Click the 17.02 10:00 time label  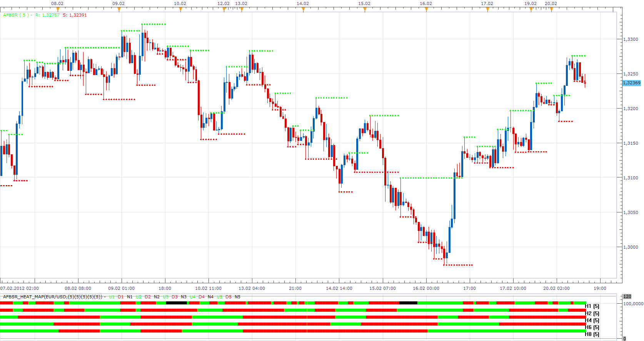[513, 288]
